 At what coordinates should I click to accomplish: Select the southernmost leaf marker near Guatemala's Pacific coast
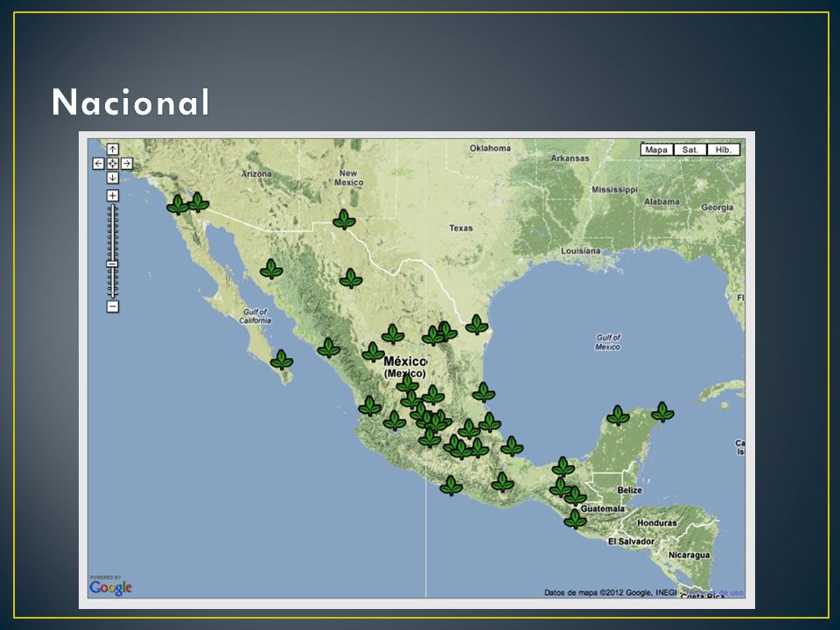click(576, 519)
